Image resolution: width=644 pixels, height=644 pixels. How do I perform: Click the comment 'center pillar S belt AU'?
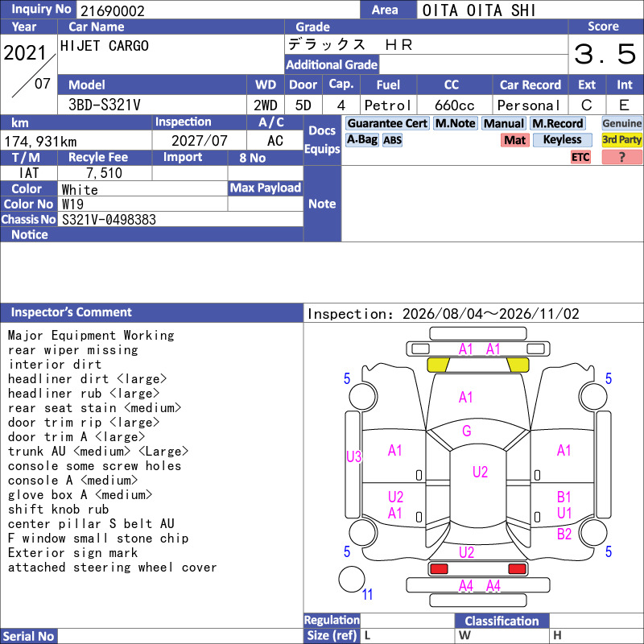tap(91, 524)
